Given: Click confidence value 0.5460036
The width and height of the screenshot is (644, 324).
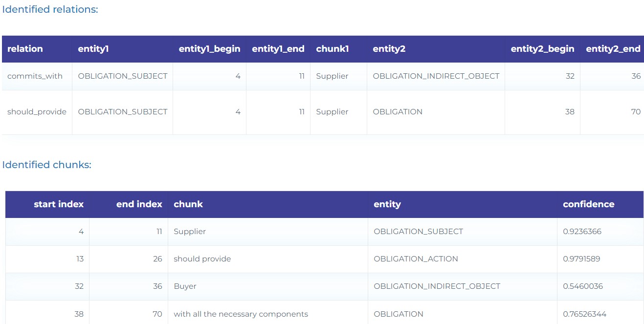Looking at the screenshot, I should pos(582,286).
